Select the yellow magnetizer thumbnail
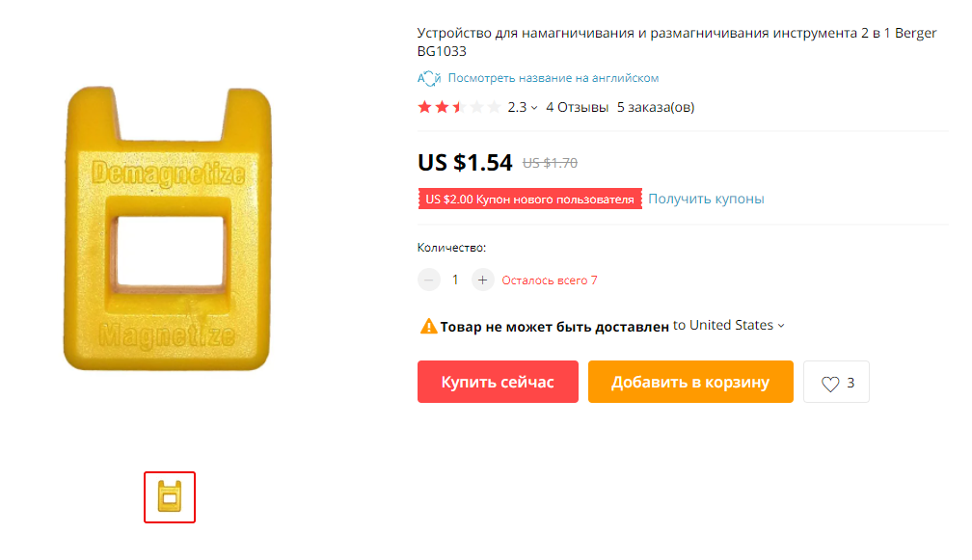Image resolution: width=972 pixels, height=560 pixels. coord(170,496)
